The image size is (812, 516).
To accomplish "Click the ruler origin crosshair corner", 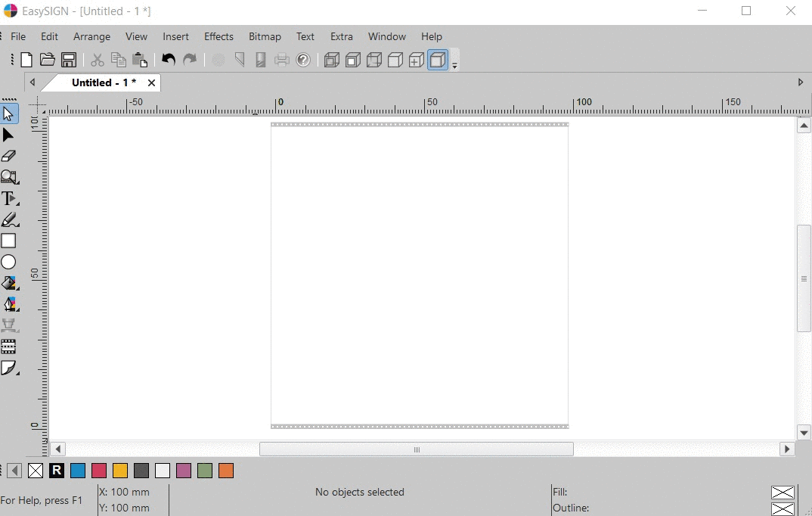I will [x=37, y=106].
